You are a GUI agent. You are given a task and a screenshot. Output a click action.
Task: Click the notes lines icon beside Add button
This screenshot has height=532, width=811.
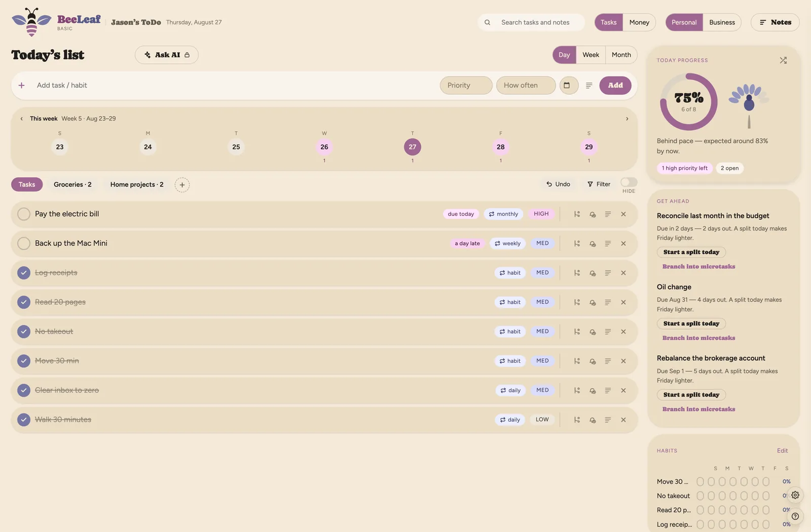[589, 86]
